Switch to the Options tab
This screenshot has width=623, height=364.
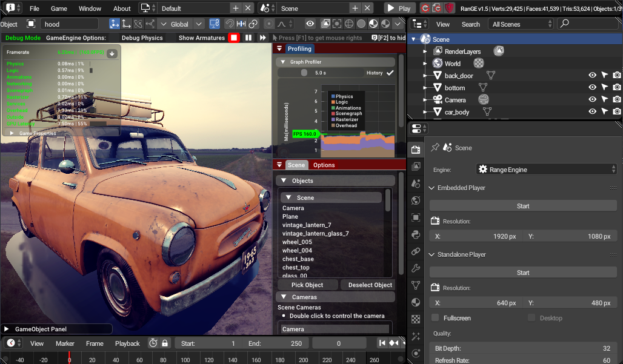pyautogui.click(x=324, y=165)
